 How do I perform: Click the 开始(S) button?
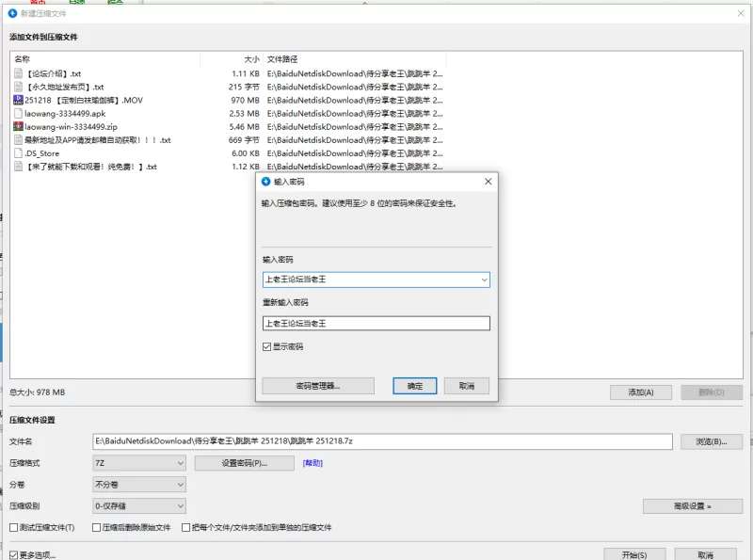pyautogui.click(x=634, y=554)
